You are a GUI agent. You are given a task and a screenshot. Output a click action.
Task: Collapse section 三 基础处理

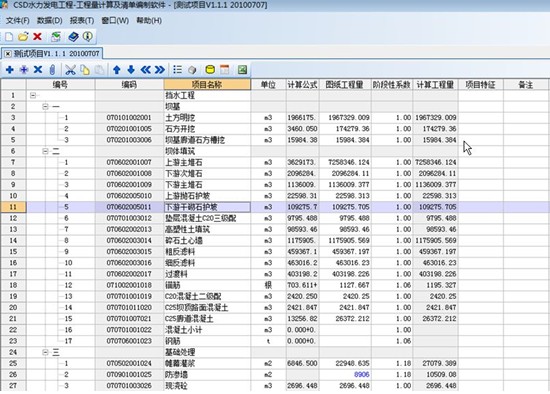45,352
